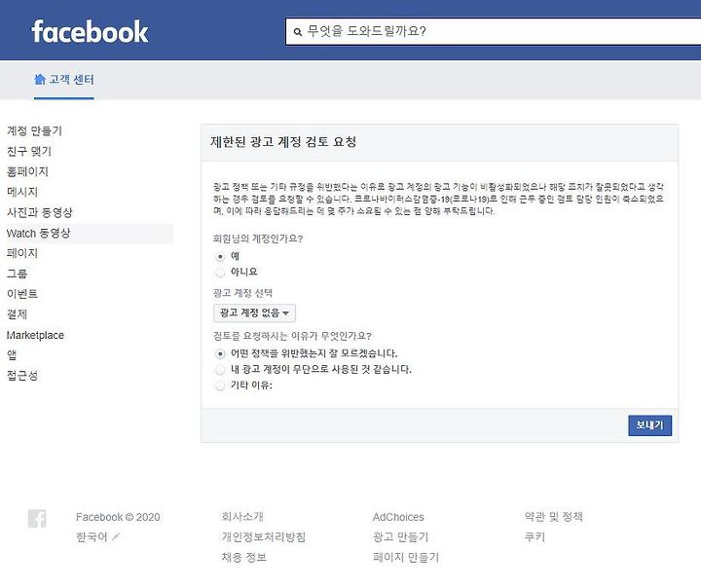Click the 약관 및 정책 footer link
The image size is (701, 588).
(x=553, y=517)
